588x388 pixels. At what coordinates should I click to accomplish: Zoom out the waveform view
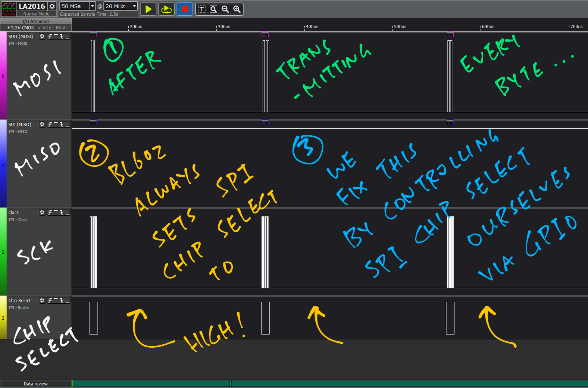pos(225,9)
